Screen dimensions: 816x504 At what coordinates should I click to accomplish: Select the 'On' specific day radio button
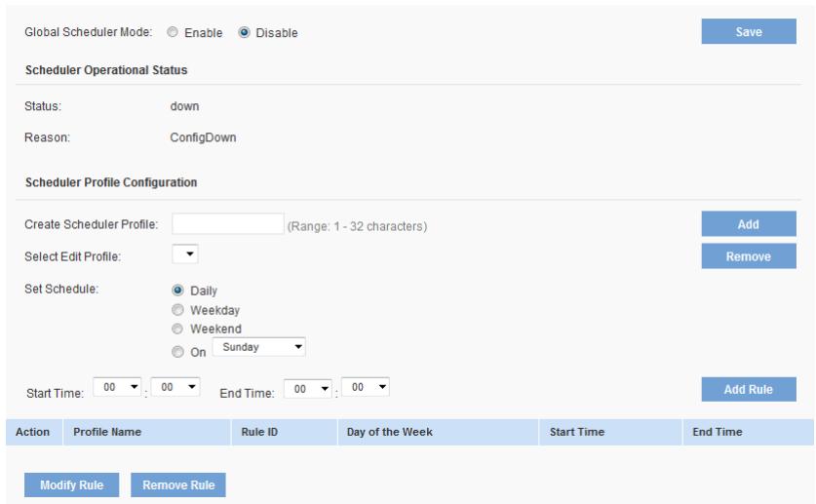tap(177, 347)
